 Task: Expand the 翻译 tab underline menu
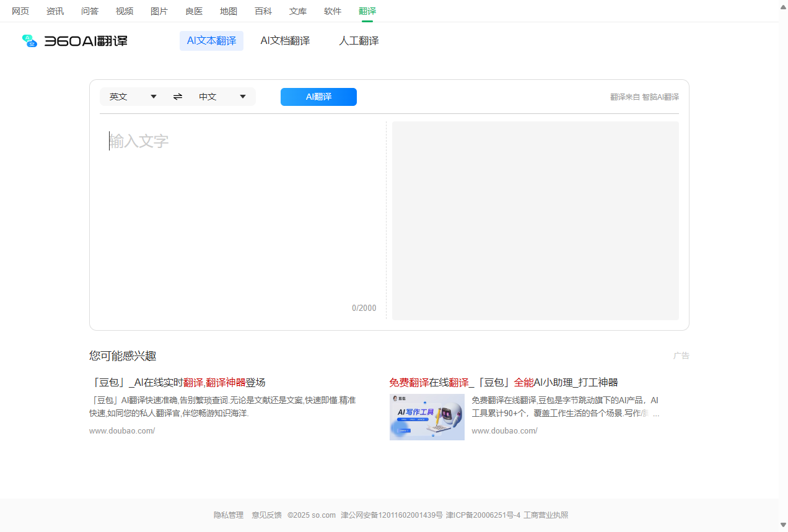(x=367, y=11)
